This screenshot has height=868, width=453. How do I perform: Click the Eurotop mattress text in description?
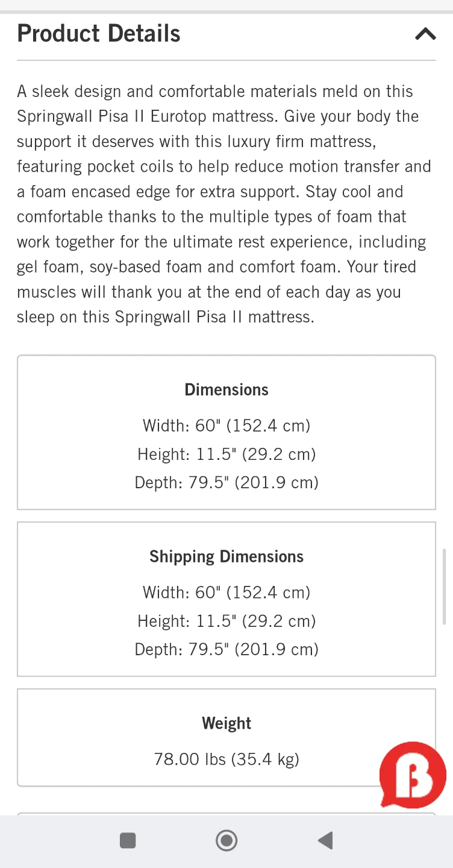point(213,116)
